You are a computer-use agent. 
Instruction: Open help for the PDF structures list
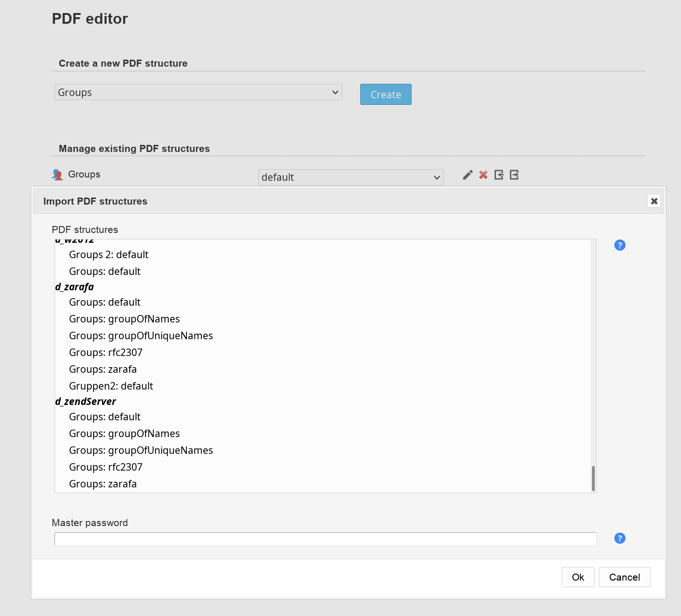click(619, 245)
